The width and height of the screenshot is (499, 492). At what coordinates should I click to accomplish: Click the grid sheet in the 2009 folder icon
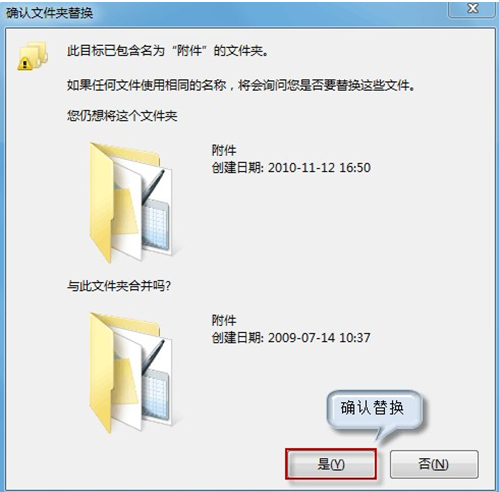point(155,396)
